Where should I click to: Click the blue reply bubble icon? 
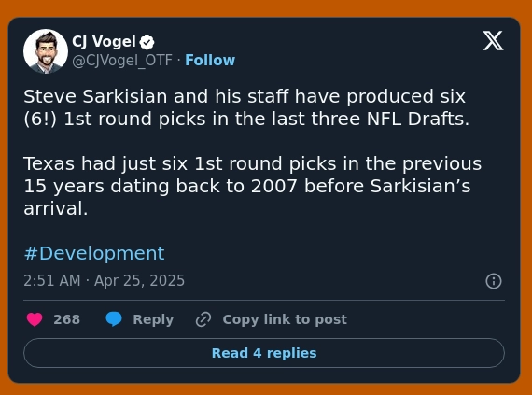coord(114,319)
